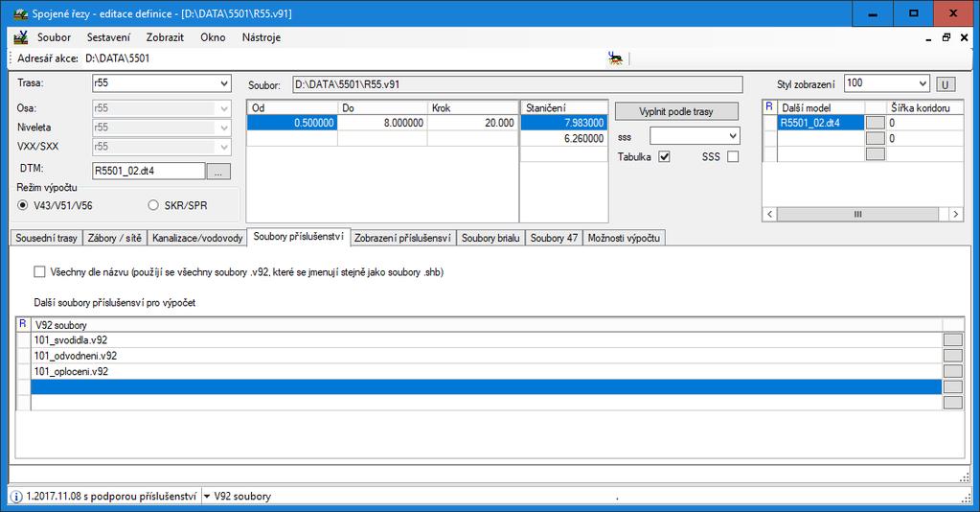980x512 pixels.
Task: Click the DTM browse button with dots
Action: (x=218, y=171)
